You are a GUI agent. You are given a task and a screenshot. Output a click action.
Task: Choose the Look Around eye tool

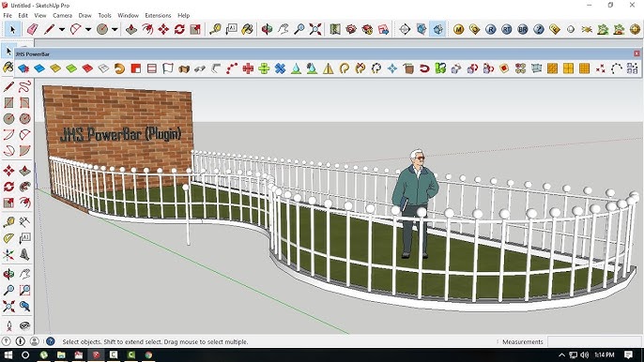(x=24, y=325)
